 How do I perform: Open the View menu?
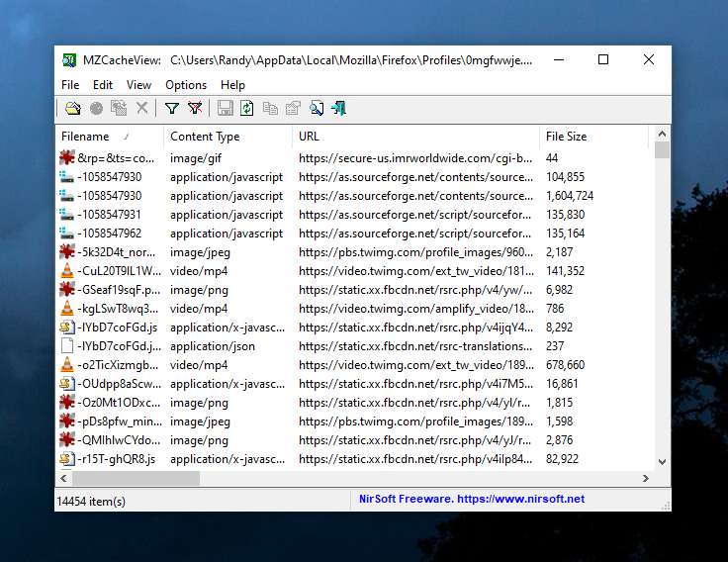(138, 85)
